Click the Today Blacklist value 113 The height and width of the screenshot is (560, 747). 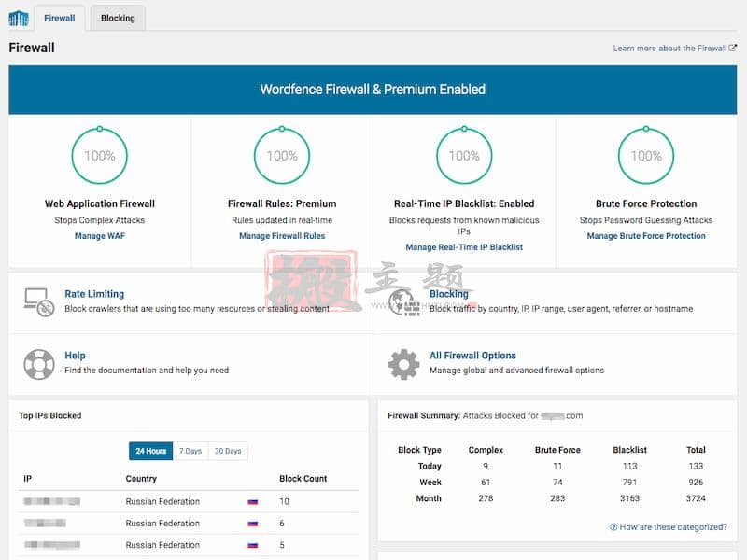click(x=629, y=466)
